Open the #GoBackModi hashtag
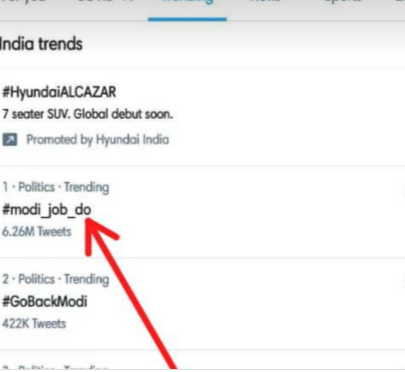 point(45,302)
